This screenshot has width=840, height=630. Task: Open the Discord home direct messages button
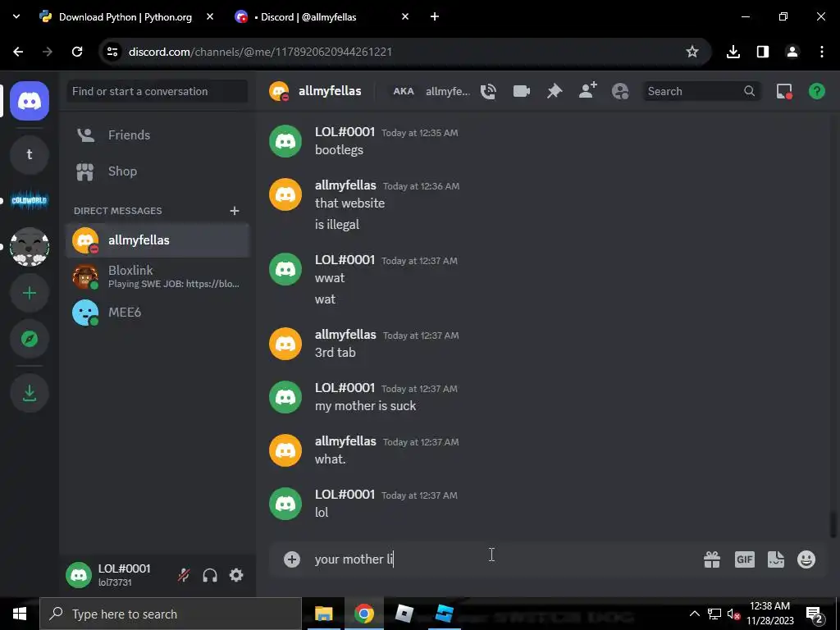point(30,101)
